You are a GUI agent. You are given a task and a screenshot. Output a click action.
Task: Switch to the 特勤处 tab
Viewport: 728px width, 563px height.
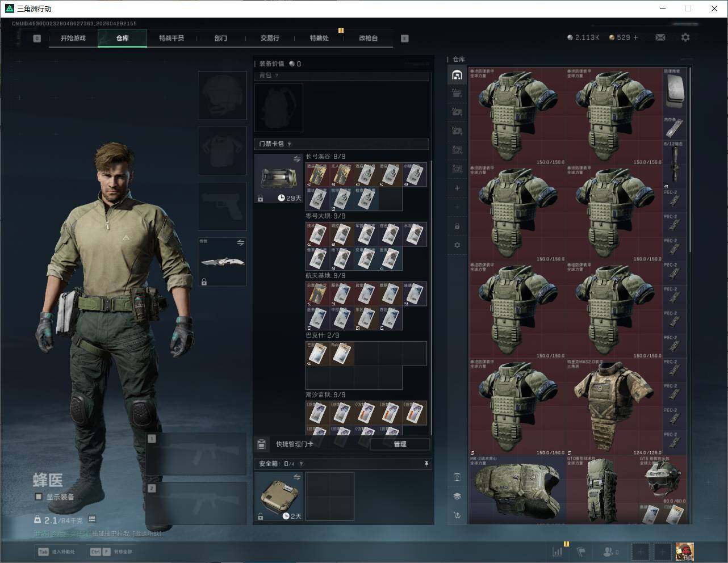319,38
